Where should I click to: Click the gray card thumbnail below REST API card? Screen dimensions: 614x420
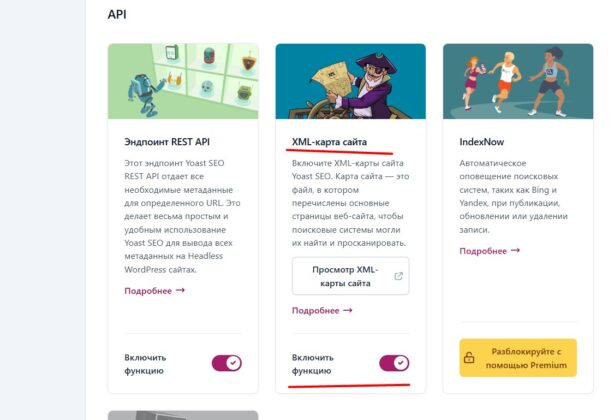pos(183,415)
